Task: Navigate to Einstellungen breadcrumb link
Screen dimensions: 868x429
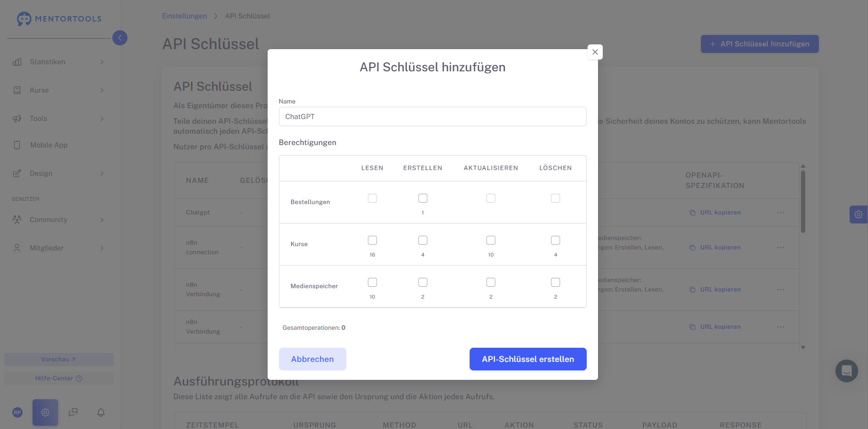Action: [184, 16]
